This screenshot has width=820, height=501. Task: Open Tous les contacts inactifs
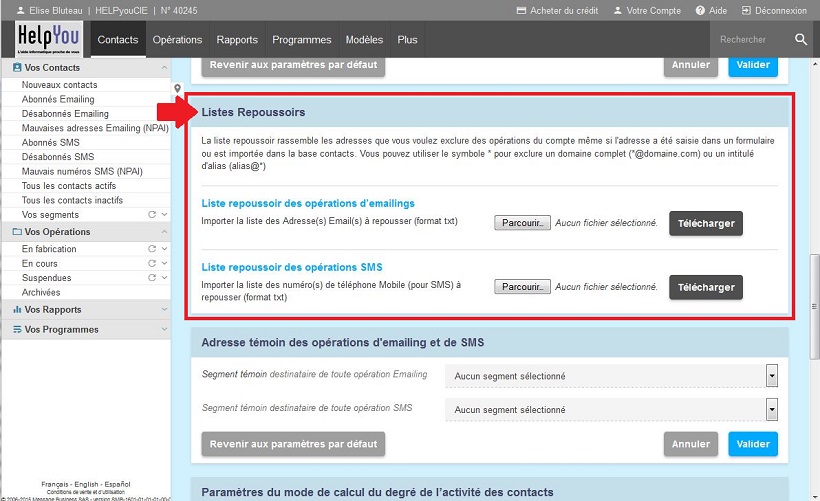coord(72,200)
